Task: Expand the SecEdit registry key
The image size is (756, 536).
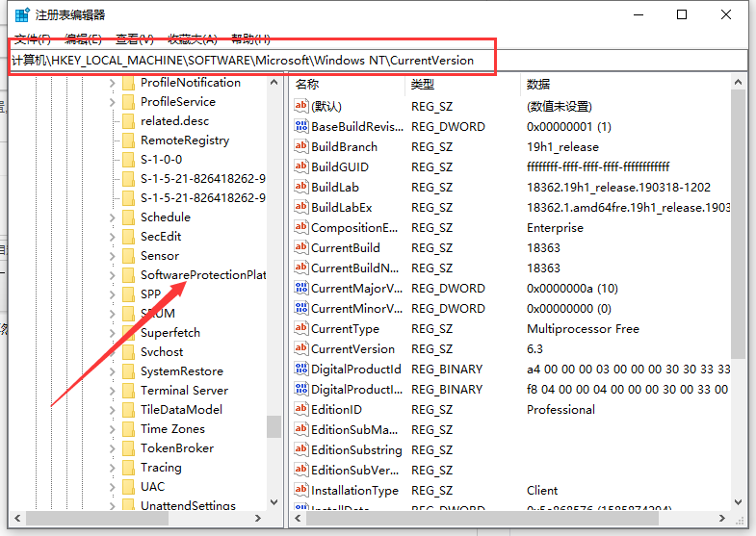Action: pyautogui.click(x=113, y=237)
